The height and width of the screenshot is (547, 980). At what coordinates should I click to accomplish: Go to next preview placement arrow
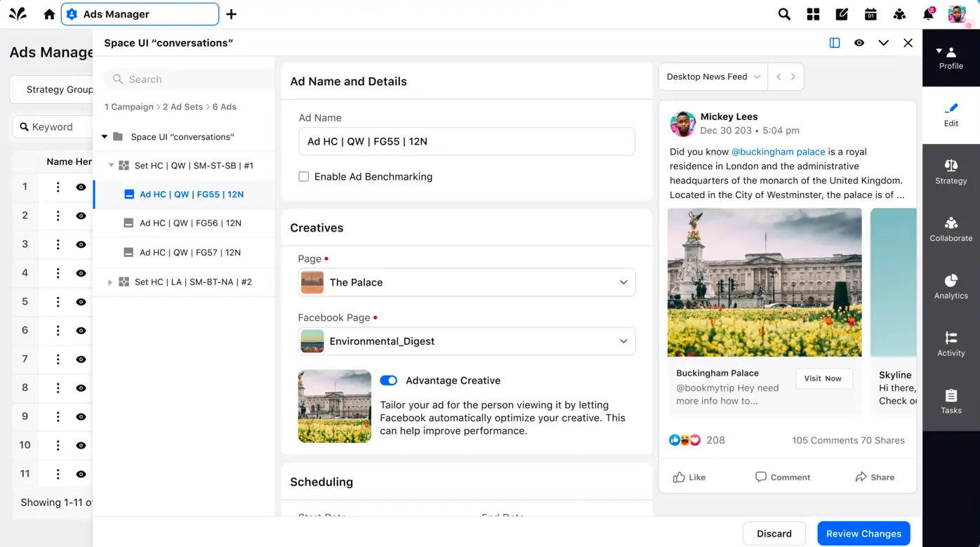coord(793,77)
